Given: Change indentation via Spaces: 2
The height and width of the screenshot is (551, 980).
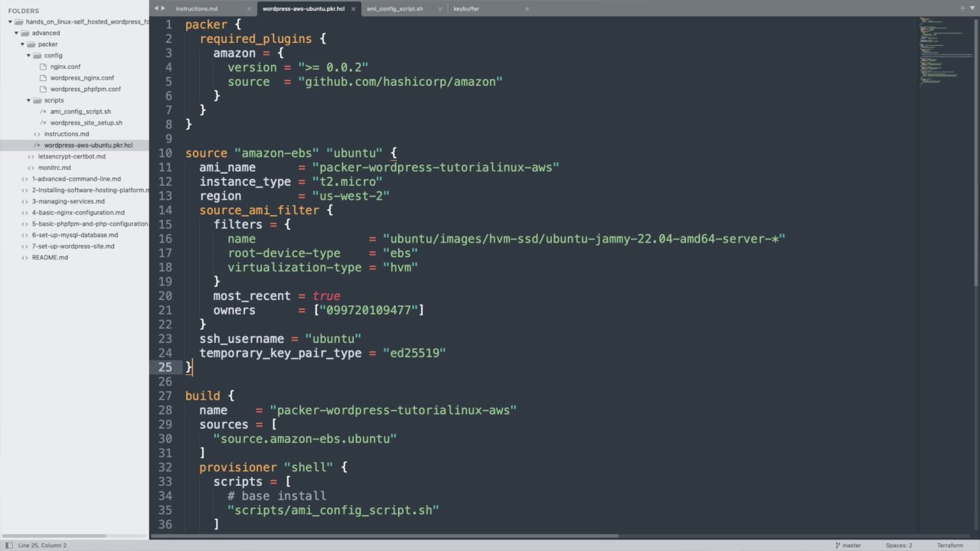Looking at the screenshot, I should (899, 545).
